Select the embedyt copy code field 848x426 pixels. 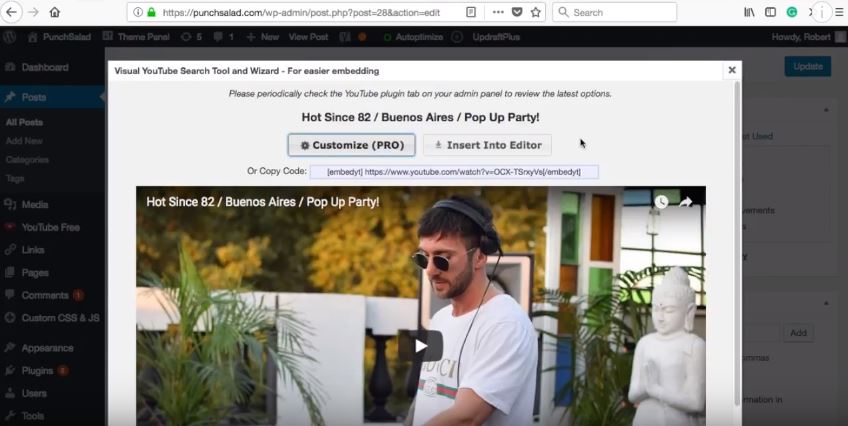[x=454, y=172]
